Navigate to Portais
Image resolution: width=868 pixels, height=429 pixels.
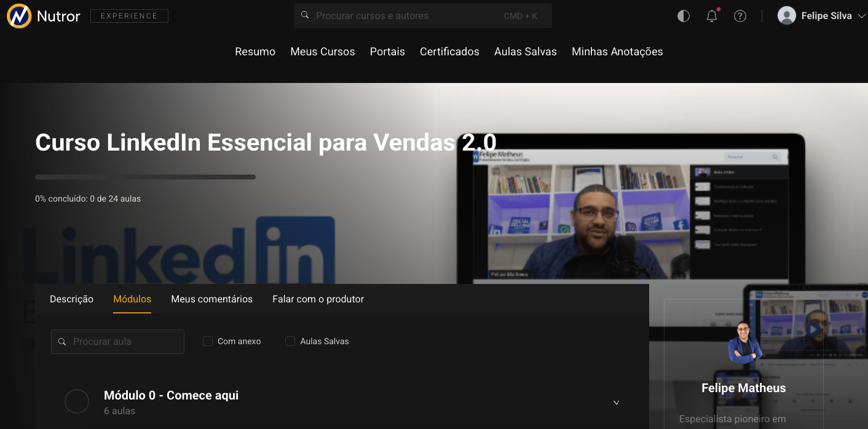point(387,52)
